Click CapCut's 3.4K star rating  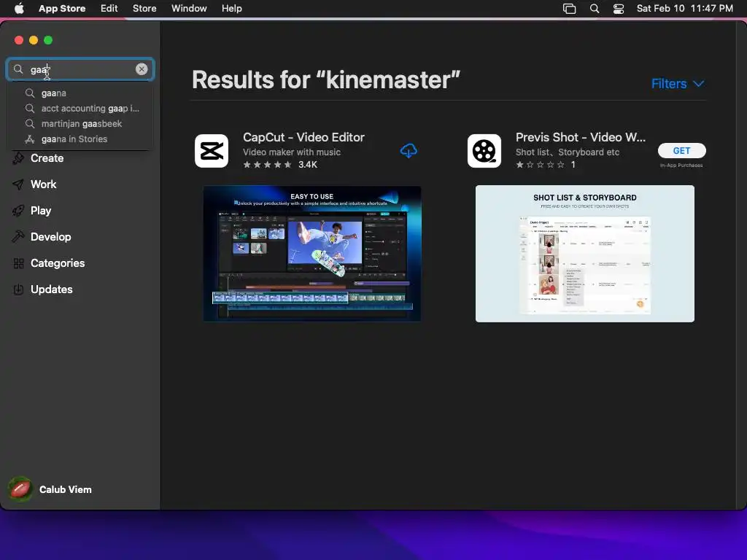(x=280, y=165)
